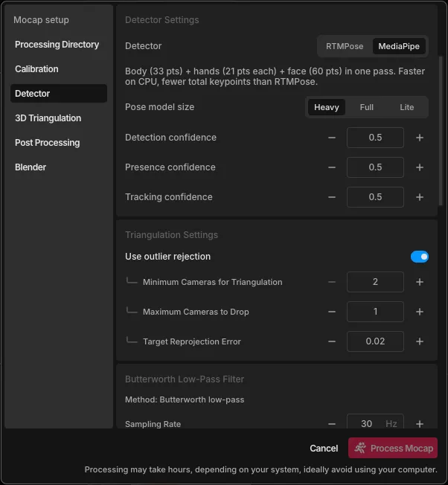Image resolution: width=448 pixels, height=485 pixels.
Task: Choose Lite pose model size
Action: point(406,107)
